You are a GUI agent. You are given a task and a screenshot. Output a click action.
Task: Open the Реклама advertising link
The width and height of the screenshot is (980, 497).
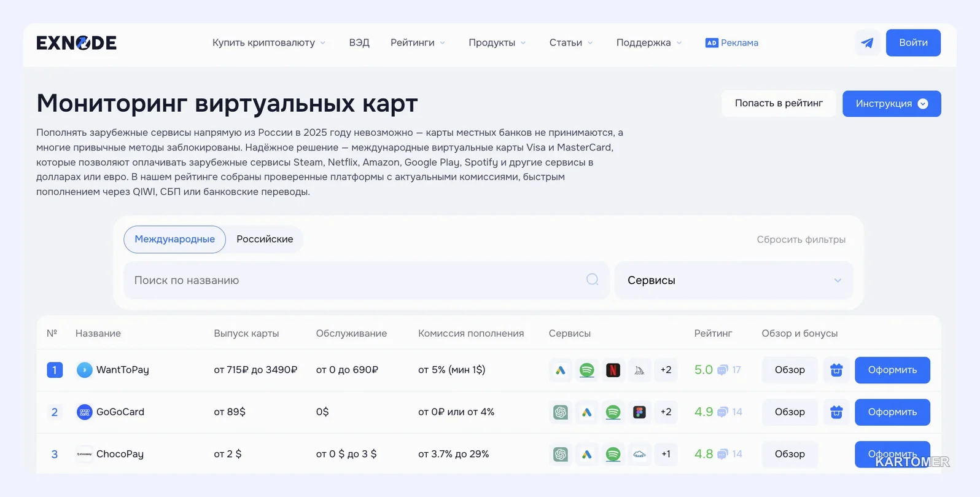[732, 42]
